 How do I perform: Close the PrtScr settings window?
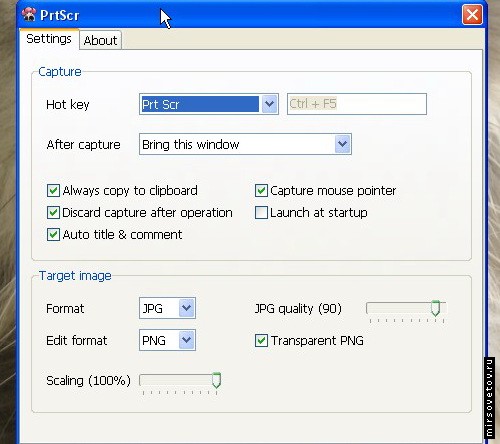click(472, 15)
